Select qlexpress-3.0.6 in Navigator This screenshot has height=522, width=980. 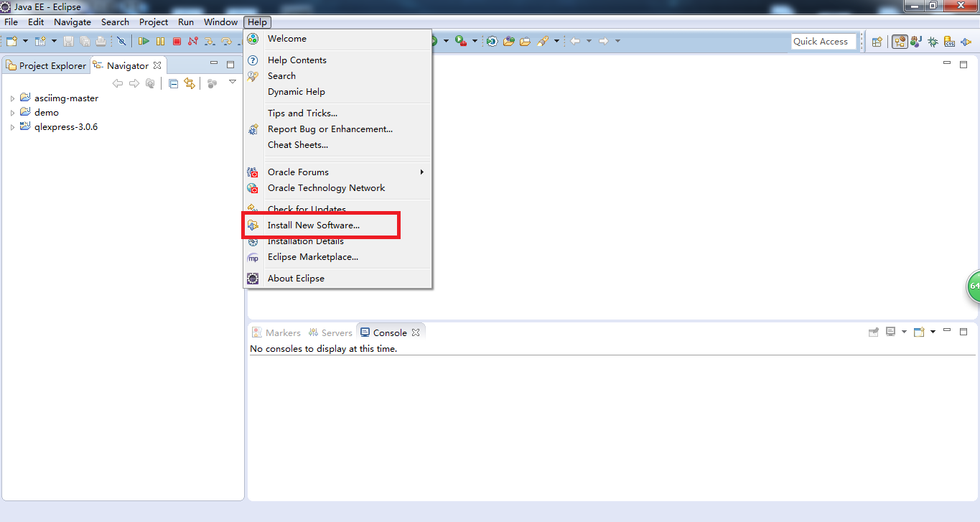(x=59, y=127)
